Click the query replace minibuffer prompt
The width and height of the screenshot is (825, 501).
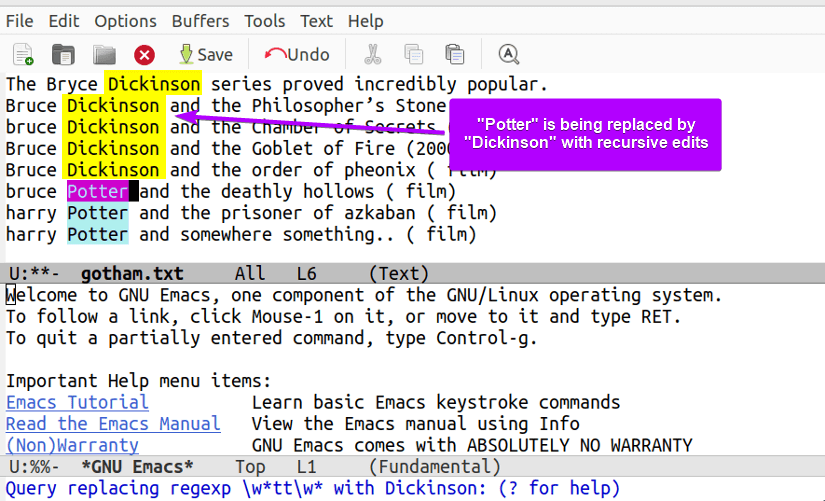point(313,488)
